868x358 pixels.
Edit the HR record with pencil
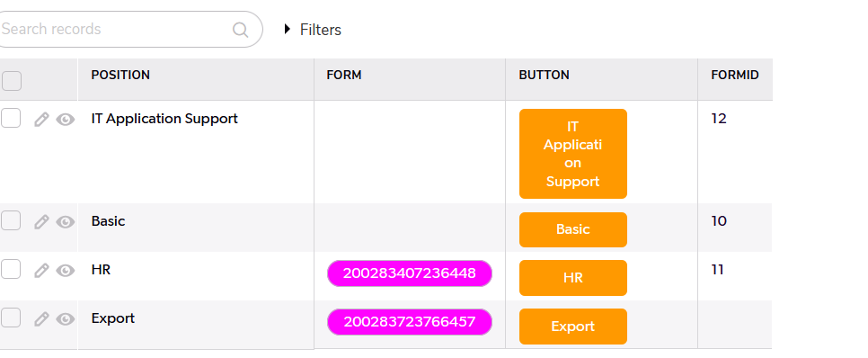[41, 271]
